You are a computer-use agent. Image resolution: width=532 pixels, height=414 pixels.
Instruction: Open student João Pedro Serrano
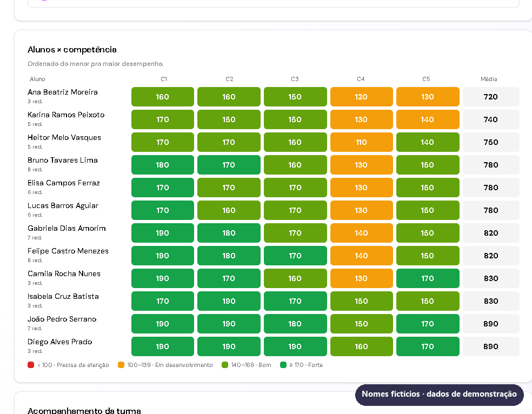pos(62,319)
